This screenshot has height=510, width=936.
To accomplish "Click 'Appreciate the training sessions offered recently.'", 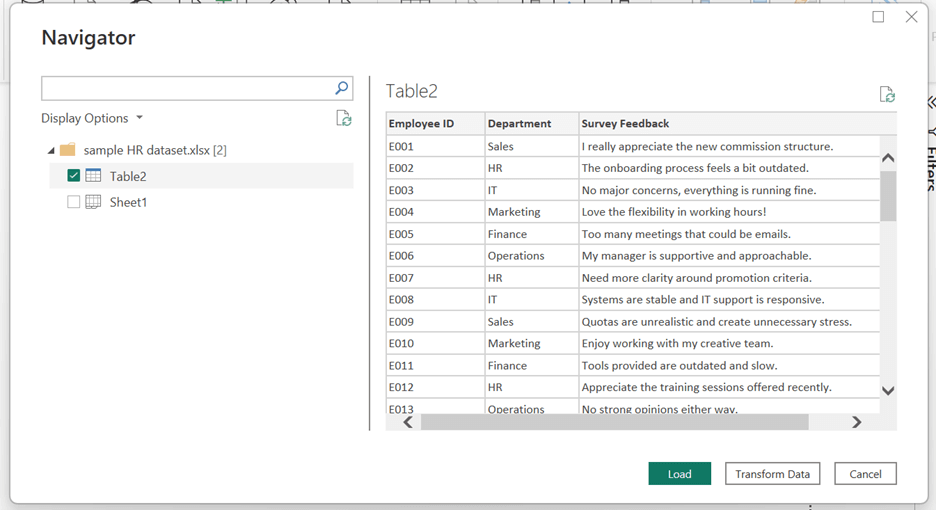I will (706, 387).
